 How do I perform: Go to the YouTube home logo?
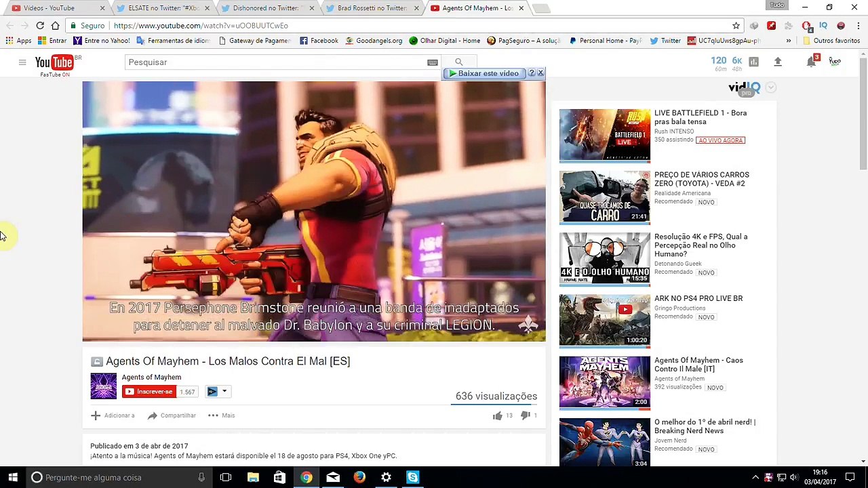tap(54, 62)
